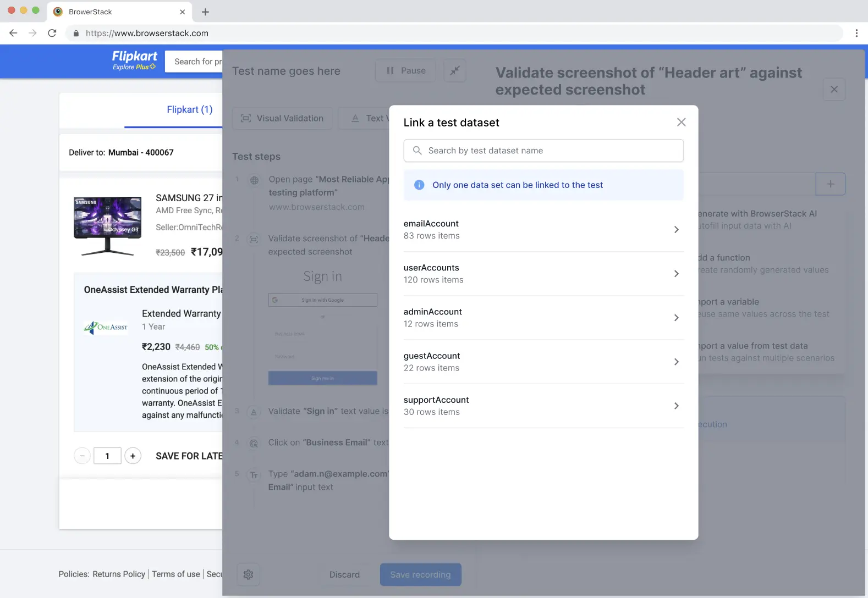Click the new browser tab plus icon
The width and height of the screenshot is (868, 598).
click(205, 12)
